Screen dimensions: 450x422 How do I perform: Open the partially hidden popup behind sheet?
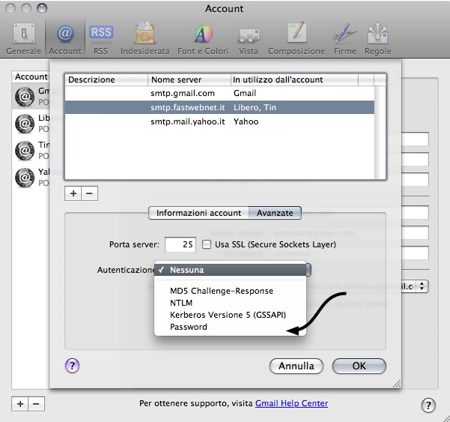pyautogui.click(x=415, y=286)
